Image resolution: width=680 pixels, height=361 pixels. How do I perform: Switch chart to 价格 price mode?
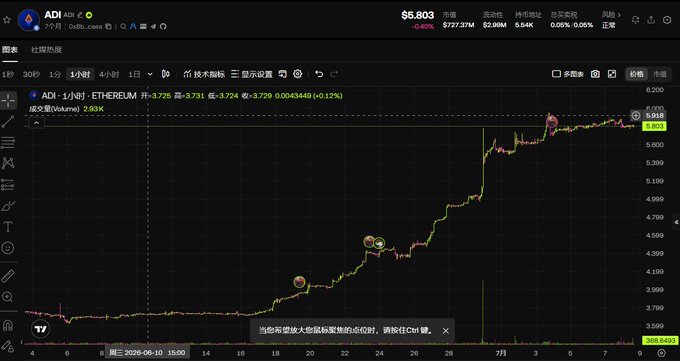637,74
